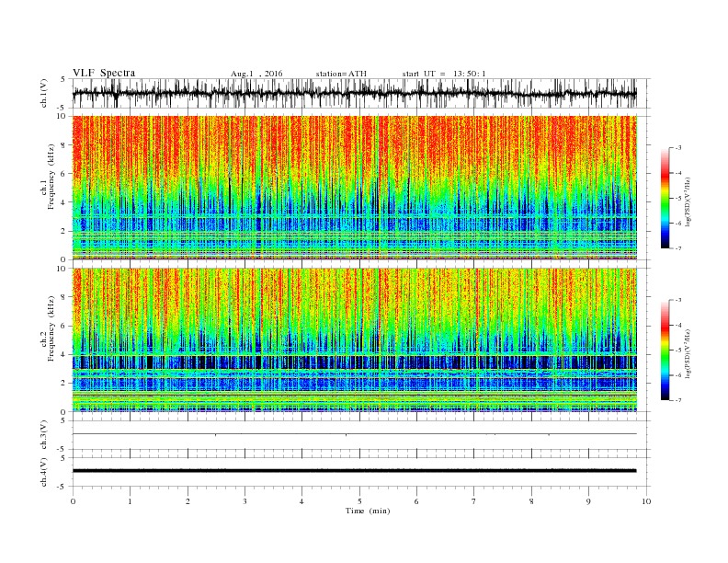Click the thick ch.4 signal trace

[x=354, y=471]
